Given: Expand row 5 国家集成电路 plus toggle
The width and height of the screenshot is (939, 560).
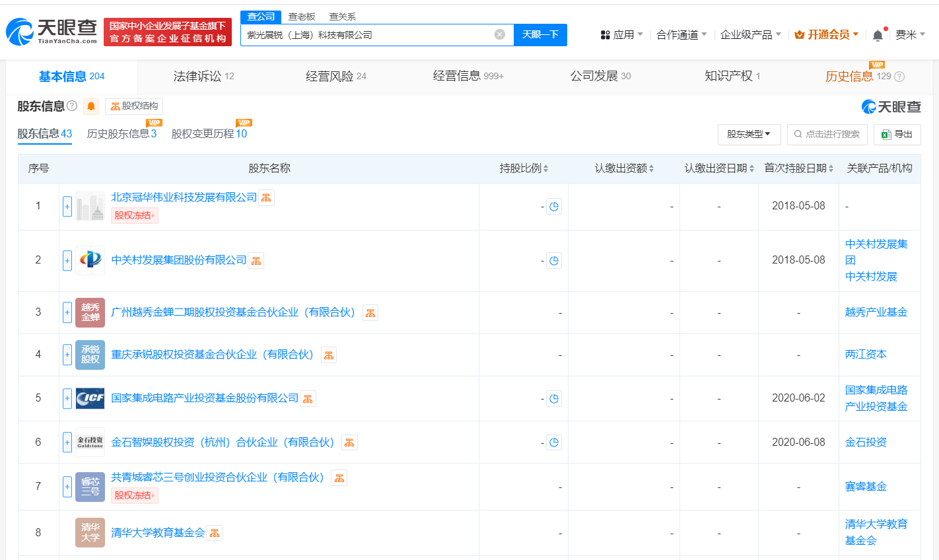Looking at the screenshot, I should coord(67,399).
